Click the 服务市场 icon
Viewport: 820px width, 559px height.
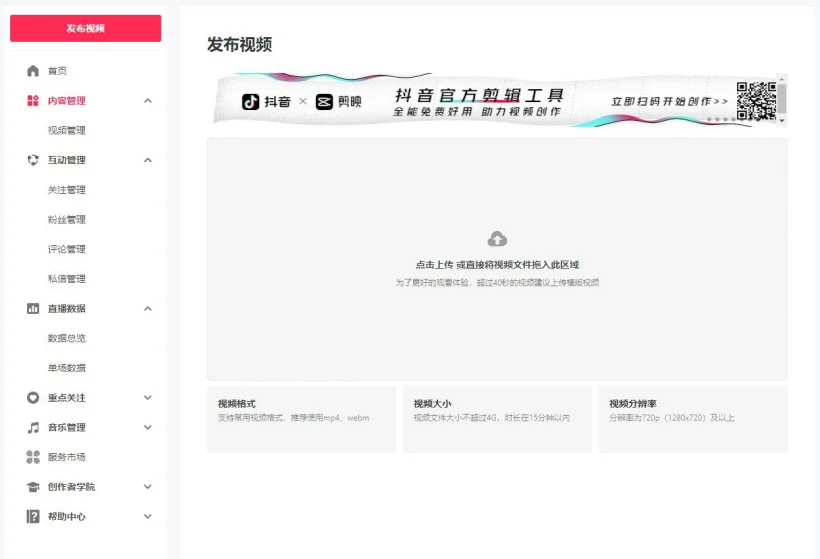[33, 457]
